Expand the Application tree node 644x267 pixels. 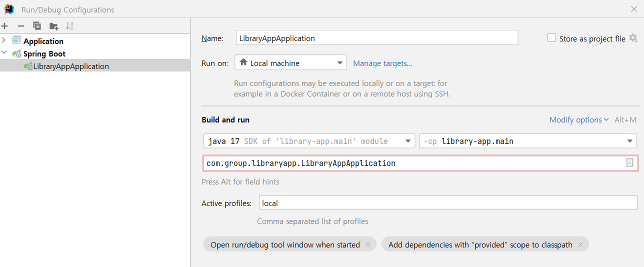(4, 40)
